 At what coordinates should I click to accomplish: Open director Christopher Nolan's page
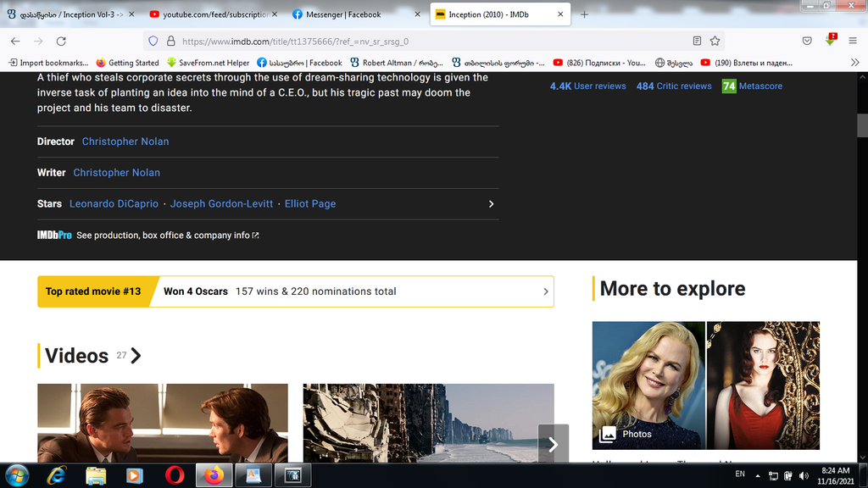(125, 141)
